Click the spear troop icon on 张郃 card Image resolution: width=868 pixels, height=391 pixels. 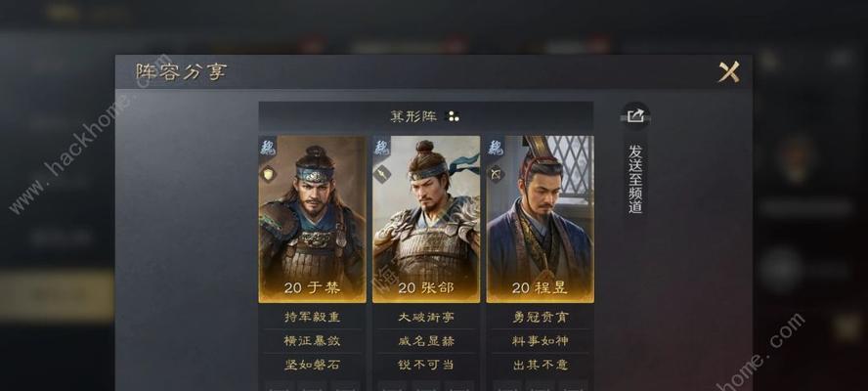(x=382, y=174)
